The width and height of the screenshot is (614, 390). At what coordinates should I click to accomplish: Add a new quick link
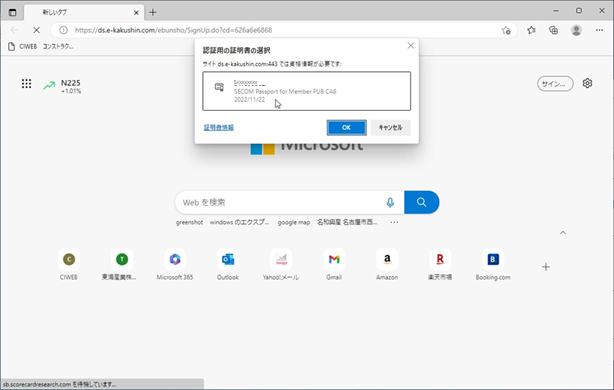(546, 267)
